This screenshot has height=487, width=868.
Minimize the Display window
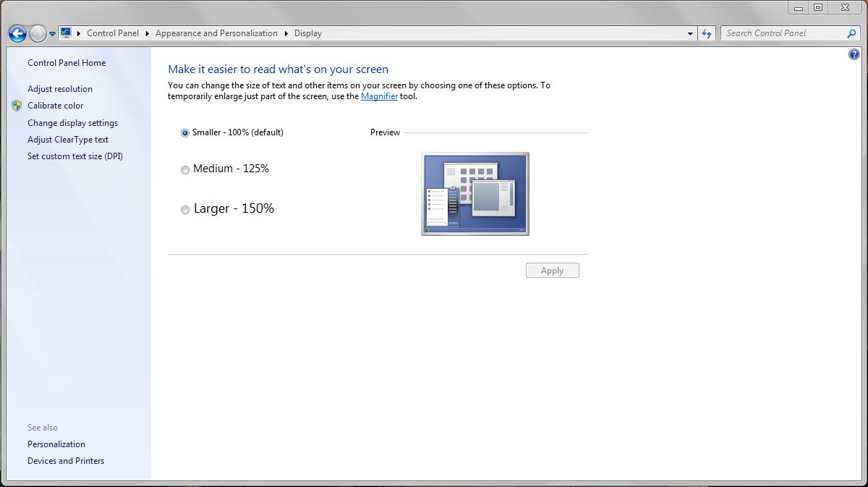[x=799, y=7]
